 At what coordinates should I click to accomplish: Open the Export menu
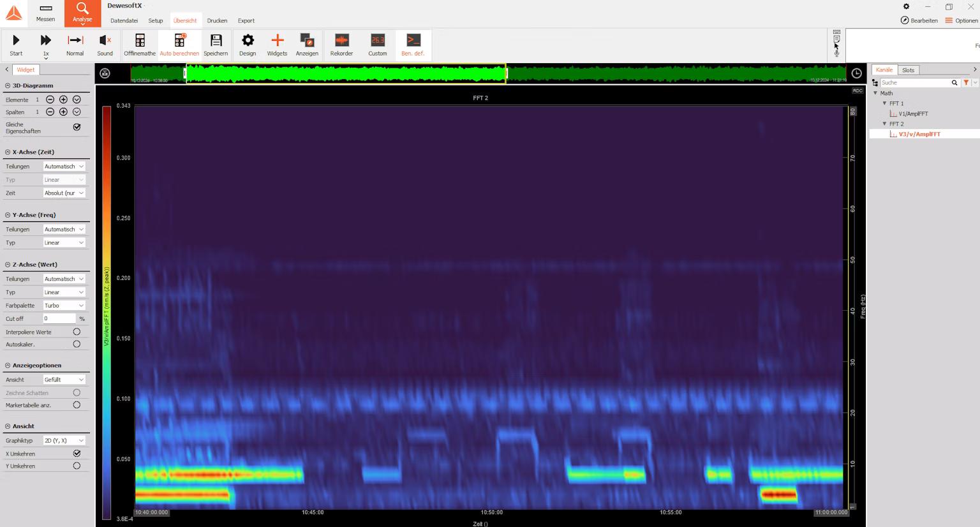[x=246, y=20]
